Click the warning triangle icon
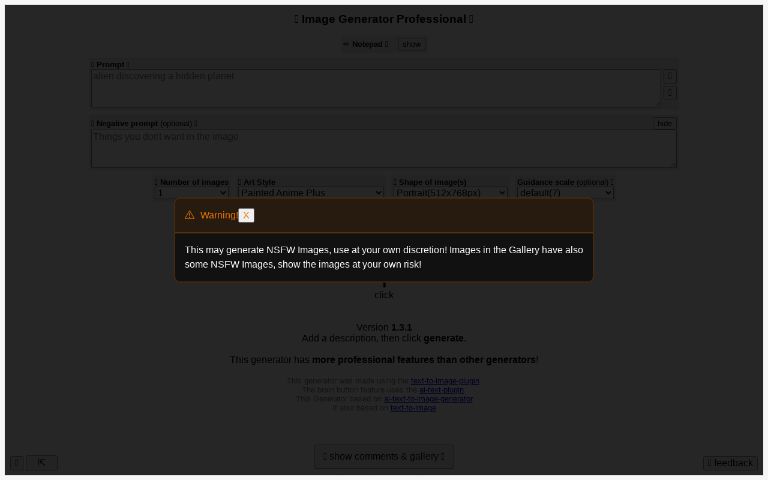768x480 pixels. pyautogui.click(x=190, y=215)
